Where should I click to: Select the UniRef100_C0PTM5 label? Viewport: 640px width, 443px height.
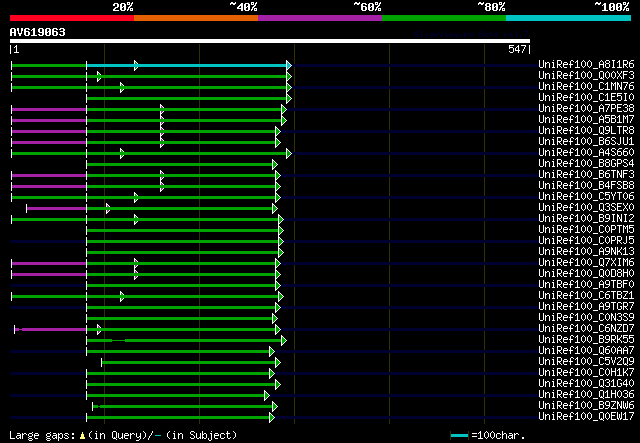(587, 230)
